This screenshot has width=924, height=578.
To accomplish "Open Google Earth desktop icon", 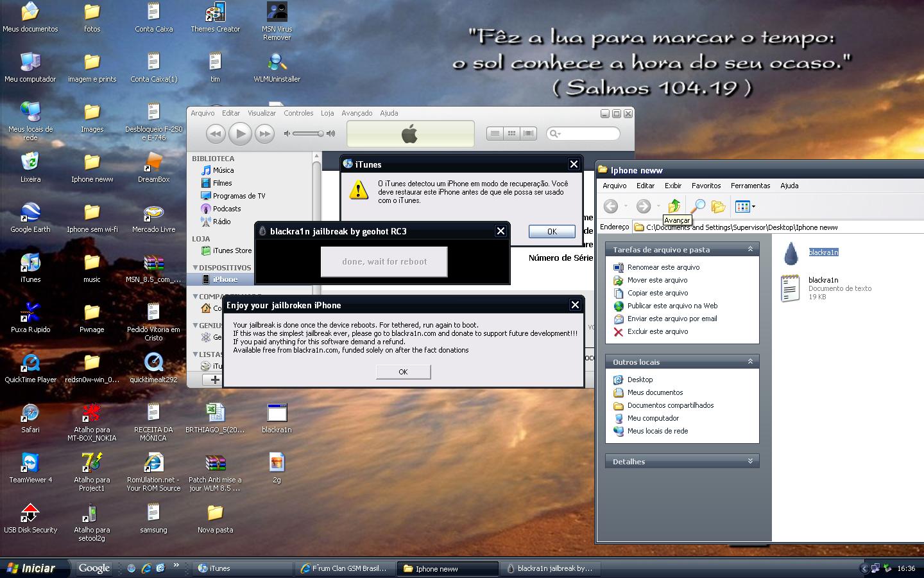I will point(30,217).
